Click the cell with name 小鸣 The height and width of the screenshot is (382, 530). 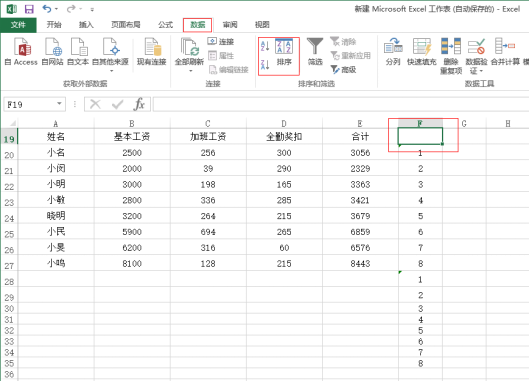56,263
